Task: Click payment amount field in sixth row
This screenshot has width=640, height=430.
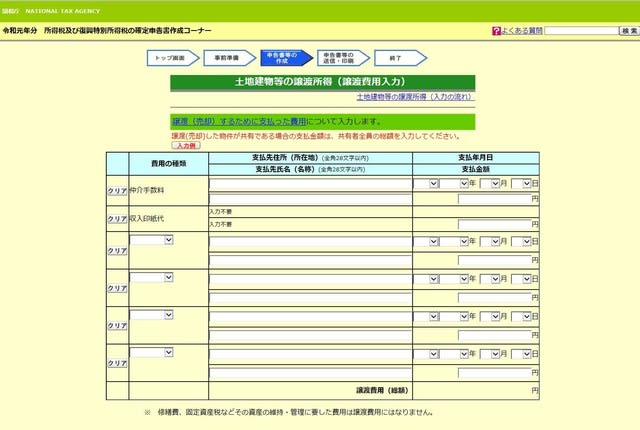Action: 495,373
